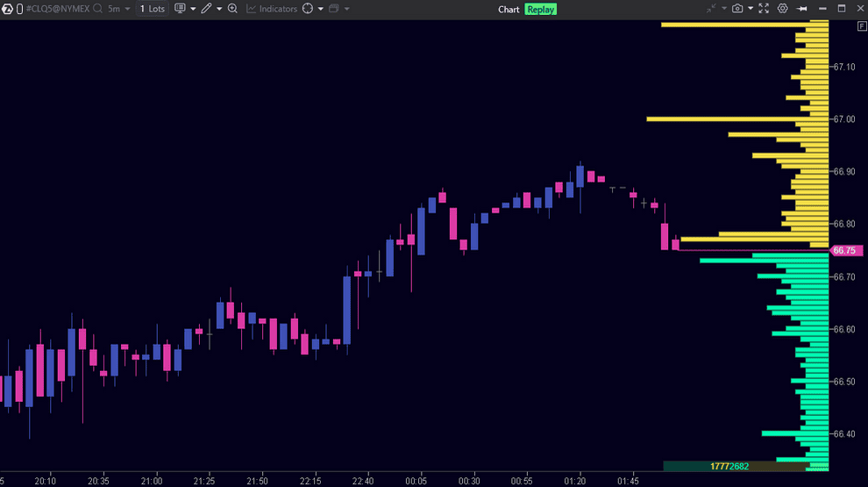This screenshot has width=868, height=487.
Task: Click the layout windows icon
Action: (334, 8)
